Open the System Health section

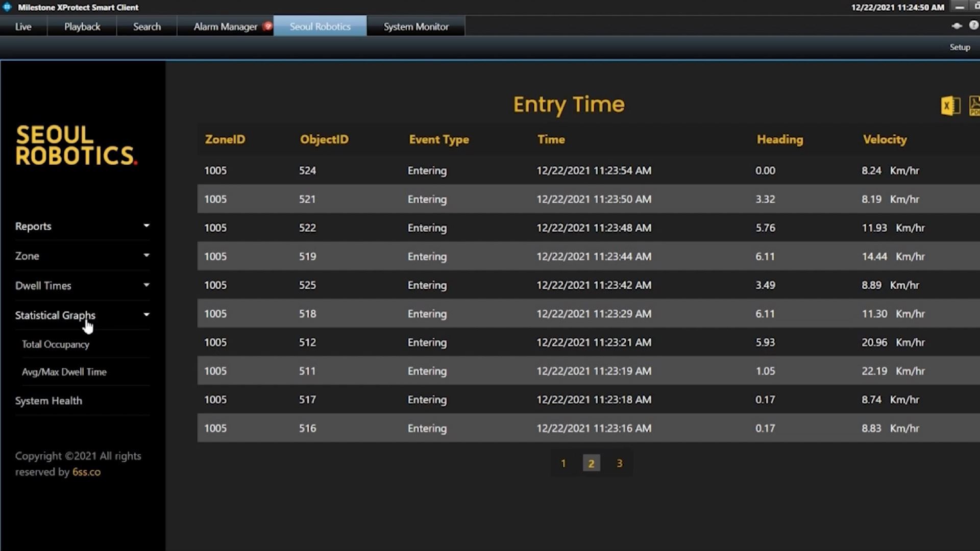[x=48, y=401]
